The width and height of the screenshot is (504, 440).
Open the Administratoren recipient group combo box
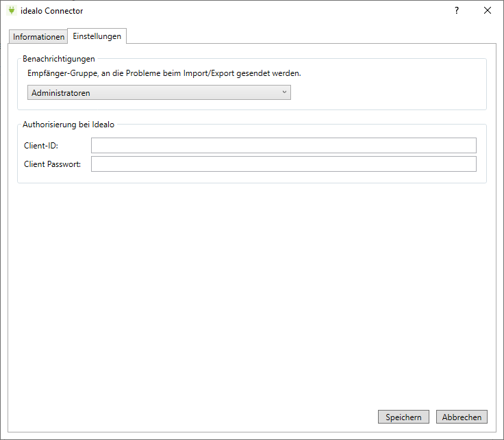click(159, 92)
